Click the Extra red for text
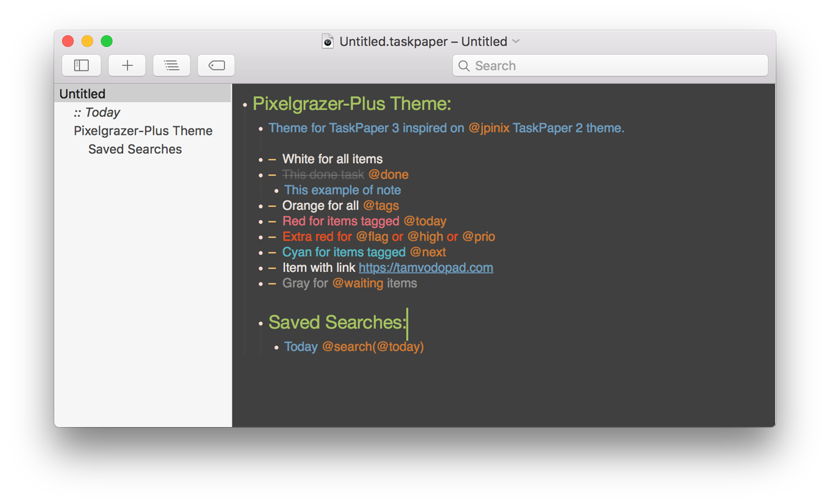Screen dimensions: 830x504 317,236
